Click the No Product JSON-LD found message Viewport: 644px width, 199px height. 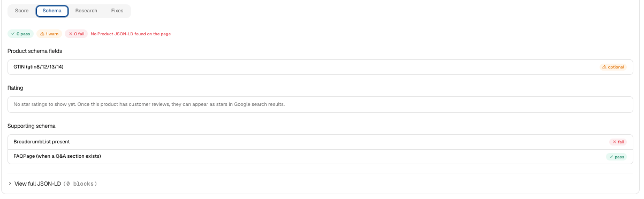tap(131, 34)
